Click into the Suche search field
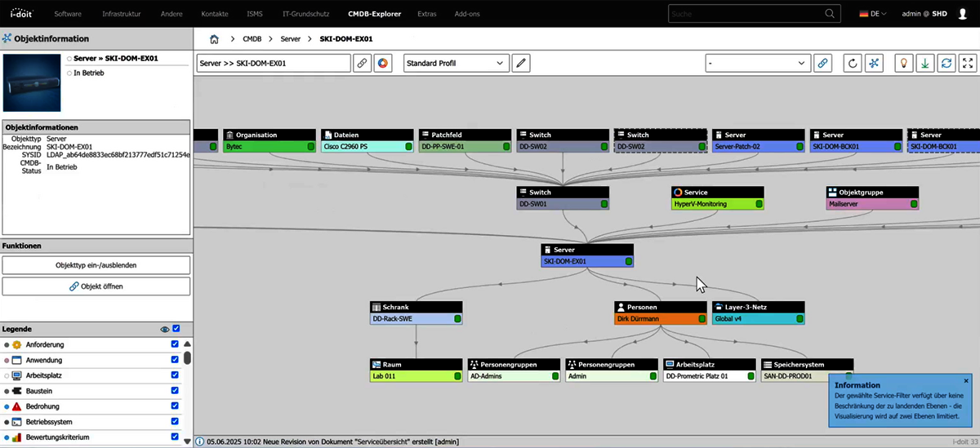Image resolution: width=980 pixels, height=448 pixels. click(743, 14)
